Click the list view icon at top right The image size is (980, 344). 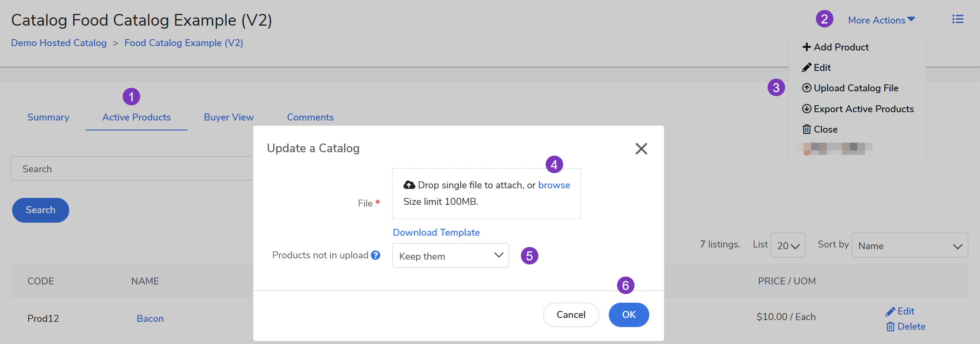pyautogui.click(x=957, y=19)
